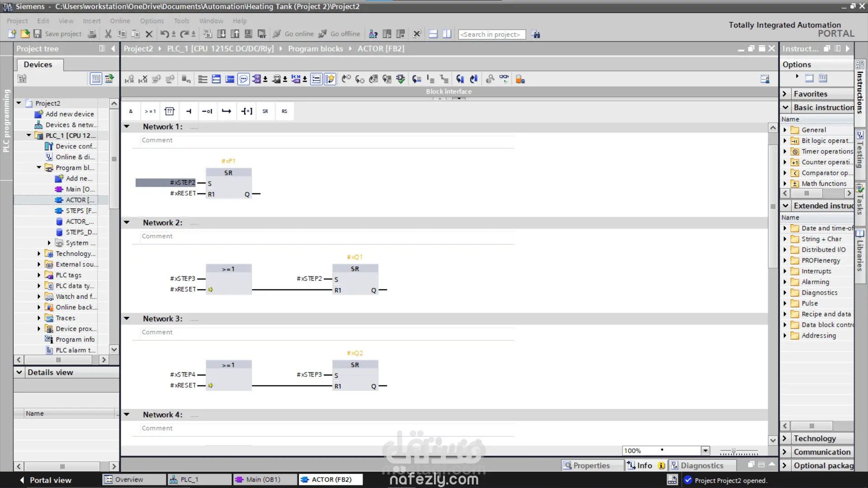Collapse Network 3 with its arrow
Screen dimensions: 868x488
click(x=127, y=319)
